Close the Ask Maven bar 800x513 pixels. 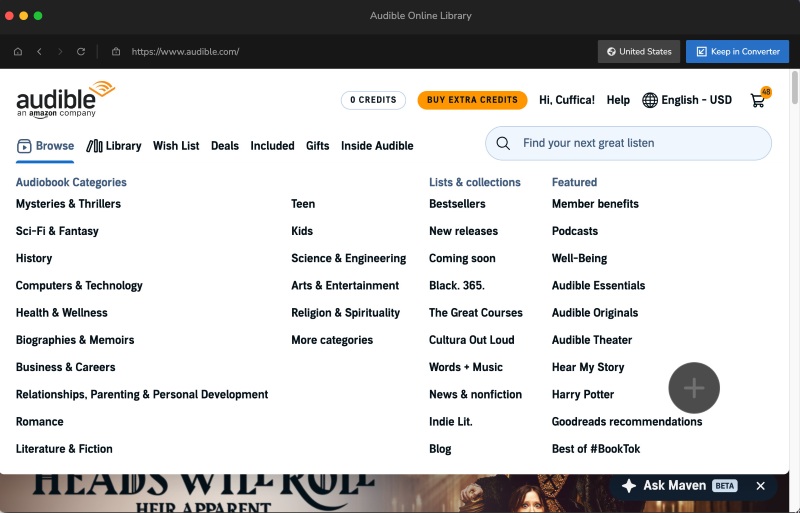(760, 486)
